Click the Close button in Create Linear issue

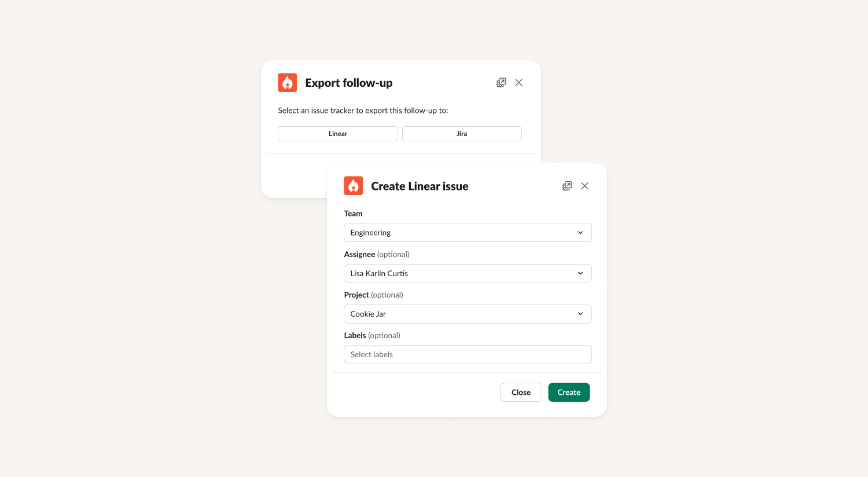tap(521, 392)
